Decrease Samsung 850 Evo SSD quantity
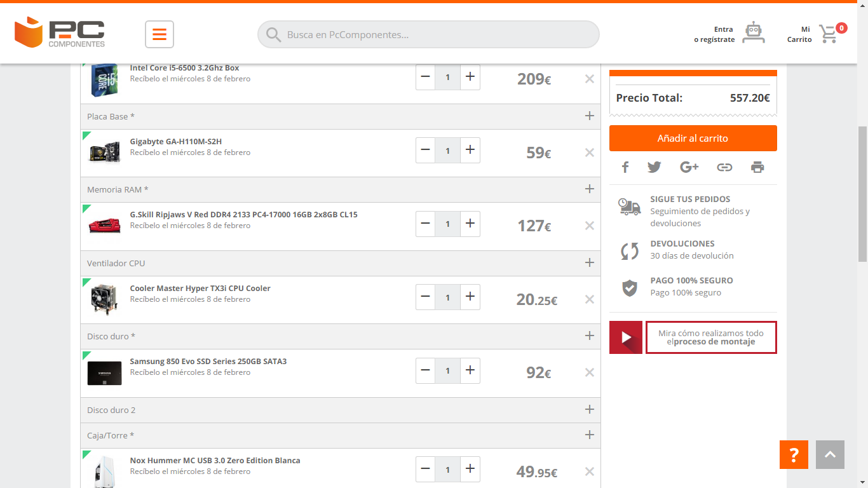868x488 pixels. [426, 370]
